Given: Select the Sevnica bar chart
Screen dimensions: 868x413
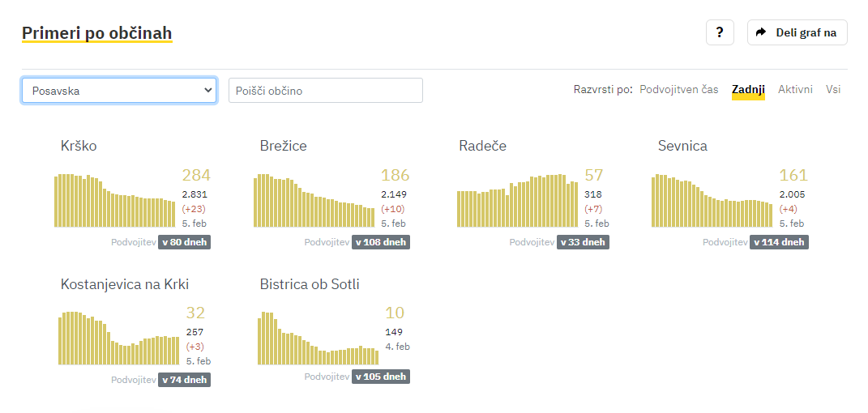Looking at the screenshot, I should (x=712, y=200).
